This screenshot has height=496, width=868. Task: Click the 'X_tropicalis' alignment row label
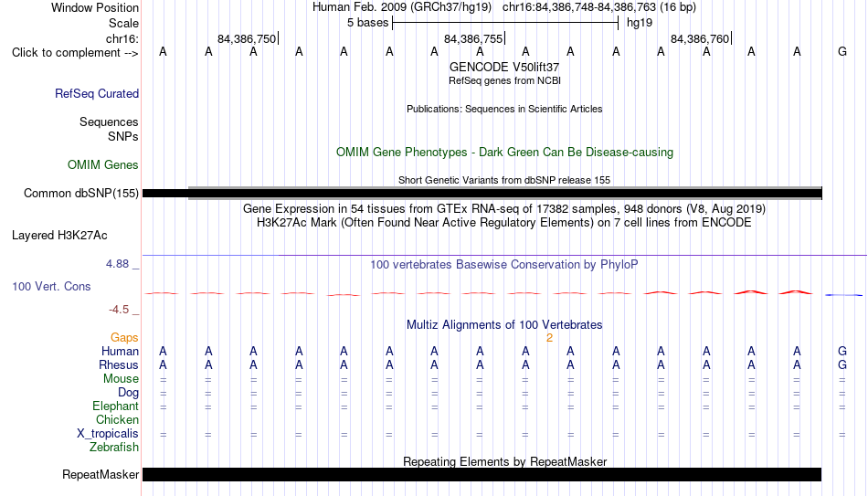108,434
